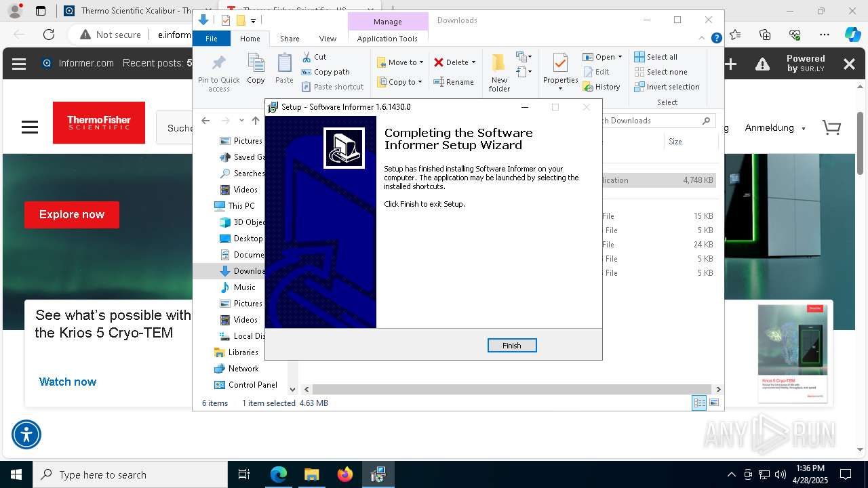Choose Copy path in ribbon
The image size is (868, 488).
click(325, 72)
